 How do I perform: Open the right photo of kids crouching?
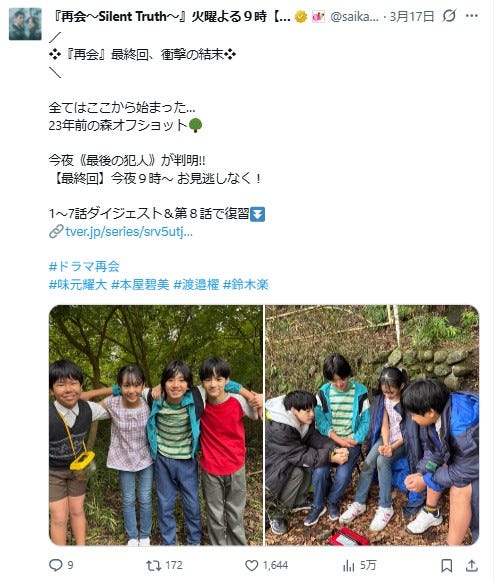point(372,425)
